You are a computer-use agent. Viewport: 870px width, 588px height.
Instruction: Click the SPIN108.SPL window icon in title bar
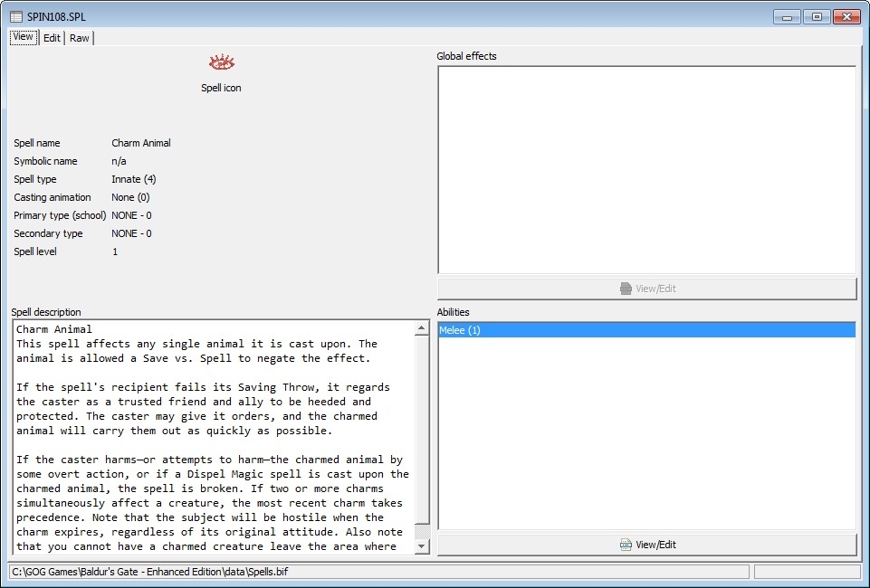15,16
